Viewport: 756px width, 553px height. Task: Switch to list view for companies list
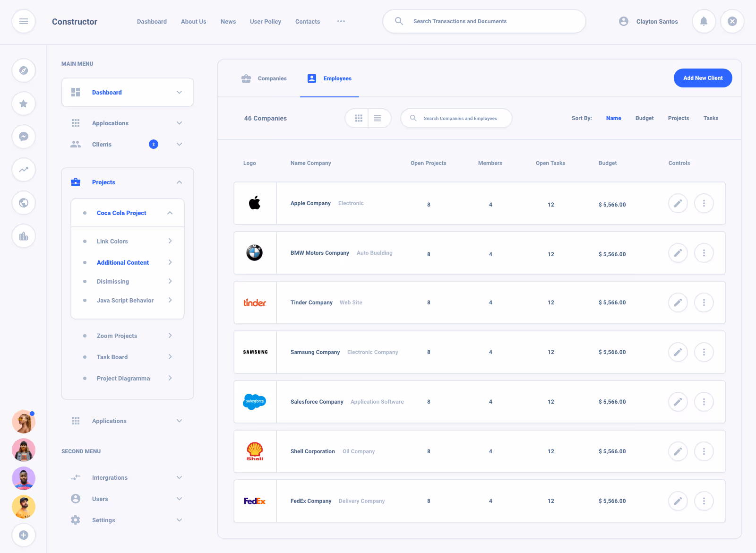coord(378,118)
